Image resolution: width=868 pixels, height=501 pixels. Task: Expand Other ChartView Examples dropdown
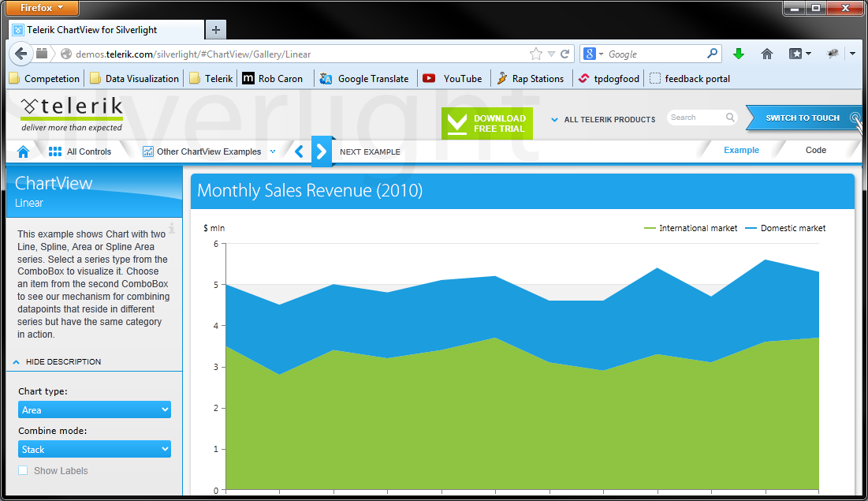[272, 151]
